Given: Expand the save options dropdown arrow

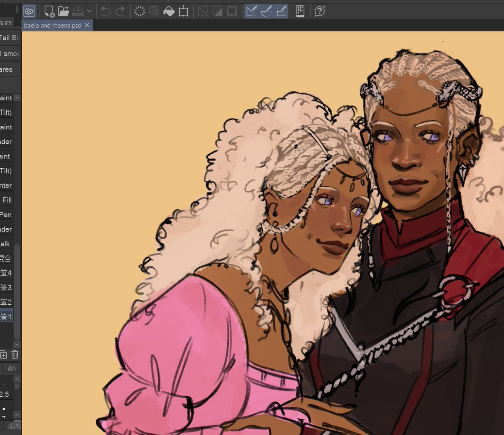Looking at the screenshot, I should [x=89, y=11].
